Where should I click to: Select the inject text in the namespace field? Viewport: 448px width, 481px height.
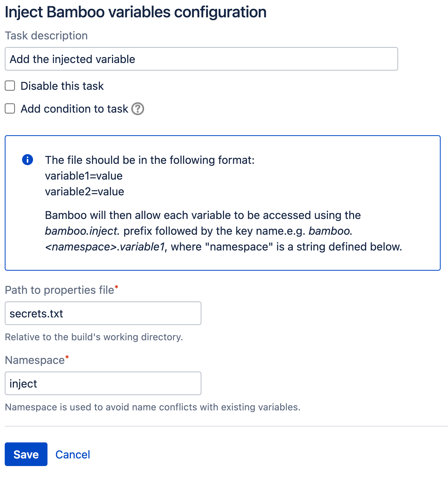click(x=23, y=383)
